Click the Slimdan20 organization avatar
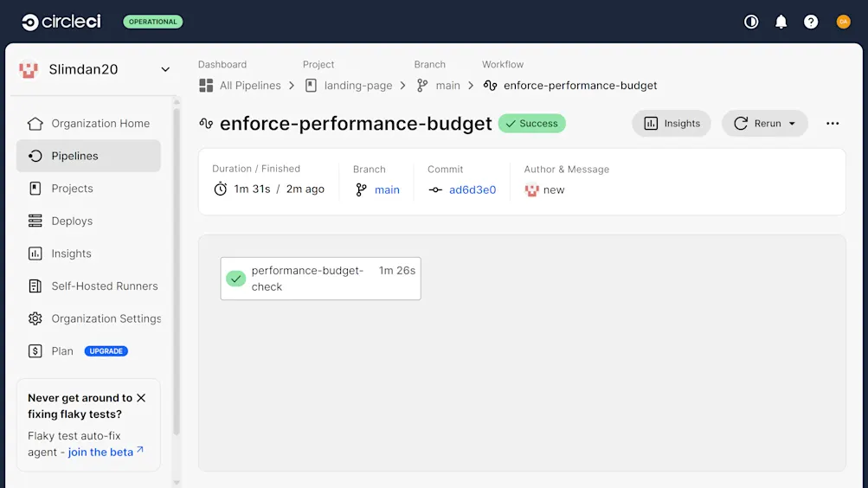The image size is (868, 488). point(29,70)
